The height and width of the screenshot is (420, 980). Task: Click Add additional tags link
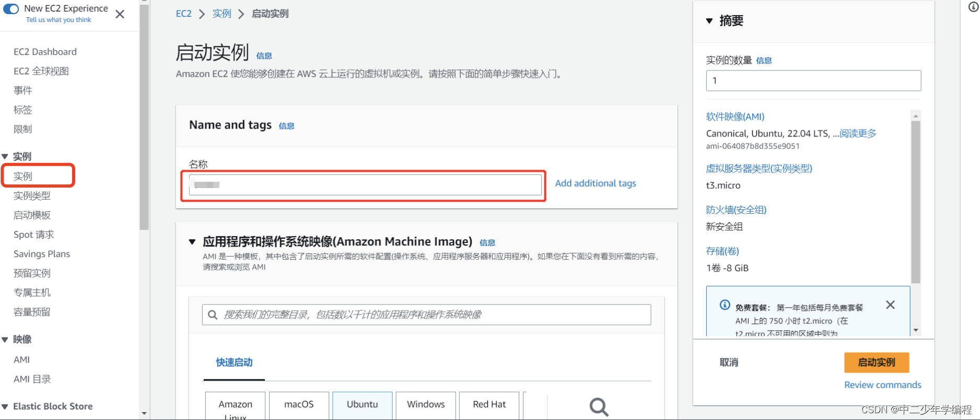[x=596, y=183]
